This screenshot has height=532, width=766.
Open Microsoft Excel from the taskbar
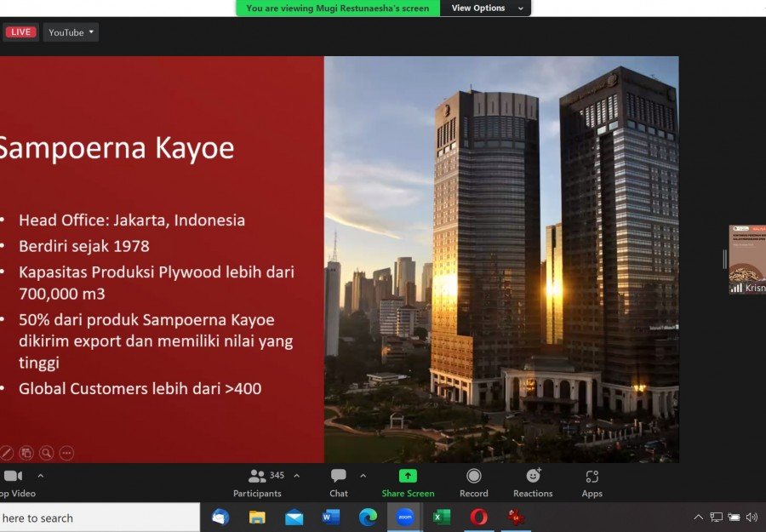pyautogui.click(x=442, y=517)
